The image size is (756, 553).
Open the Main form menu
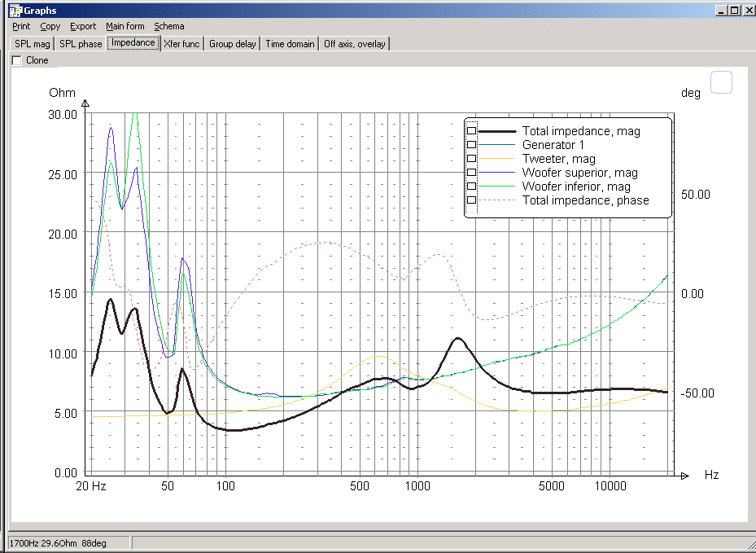click(x=125, y=27)
